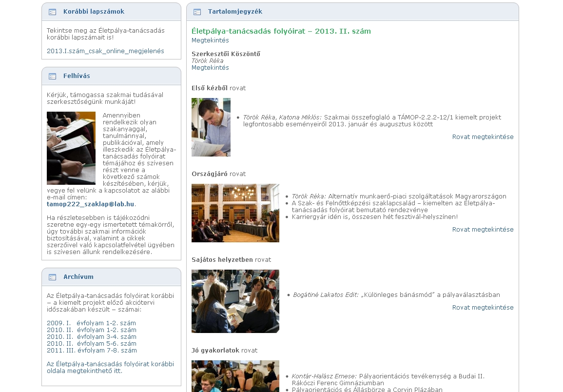
Task: Click the Karriergyár idén is item
Action: tap(374, 216)
